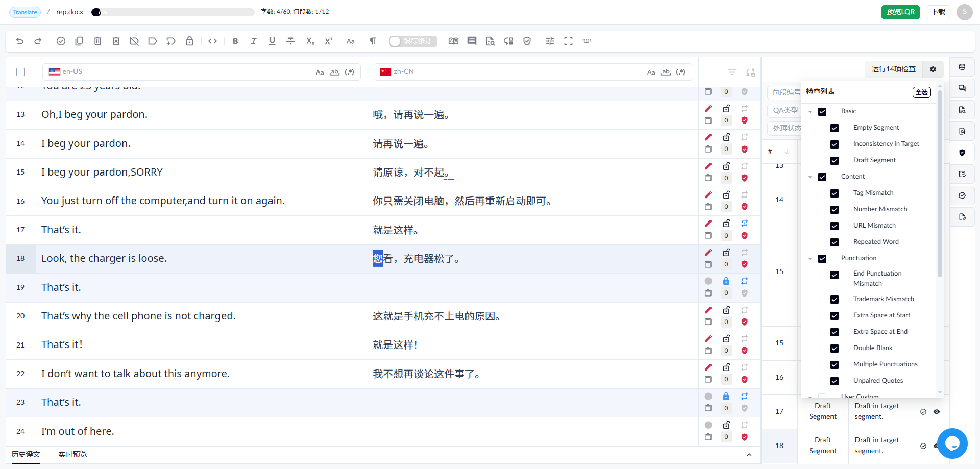The height and width of the screenshot is (469, 980).
Task: Click the confirm segment checkmark icon
Action: pyautogui.click(x=61, y=41)
